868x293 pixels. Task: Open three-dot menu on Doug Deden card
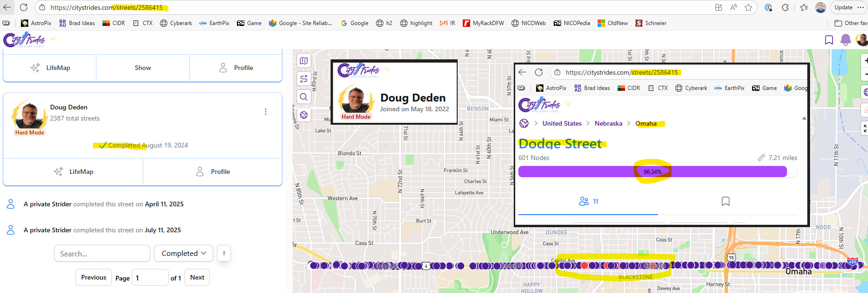(x=265, y=112)
